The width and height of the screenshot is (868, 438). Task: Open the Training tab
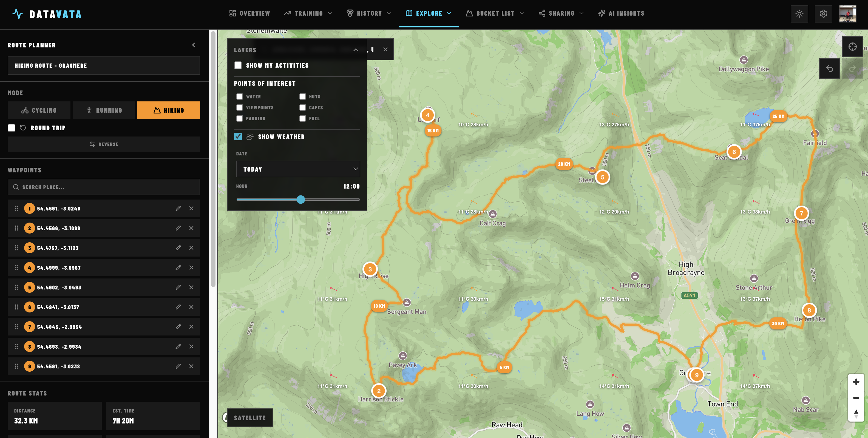308,13
